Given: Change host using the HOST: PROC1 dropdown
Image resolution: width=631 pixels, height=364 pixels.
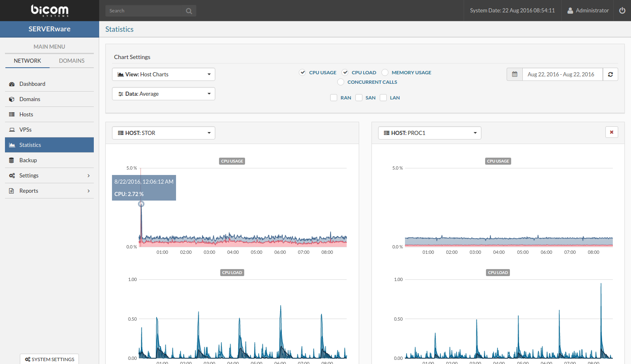Looking at the screenshot, I should tap(429, 132).
